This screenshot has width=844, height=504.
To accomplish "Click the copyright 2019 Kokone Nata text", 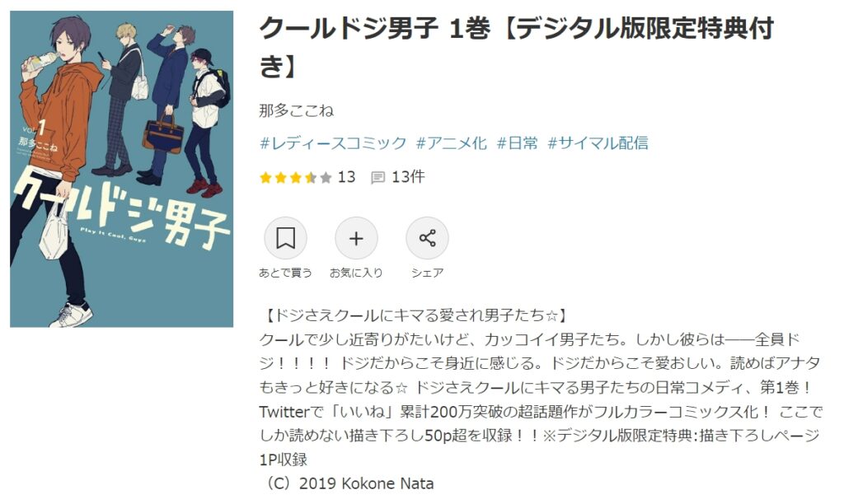I will coord(347,483).
